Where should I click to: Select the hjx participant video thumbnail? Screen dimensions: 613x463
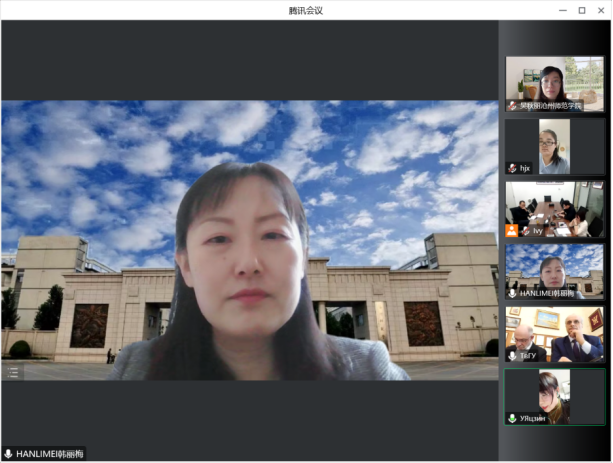point(554,144)
